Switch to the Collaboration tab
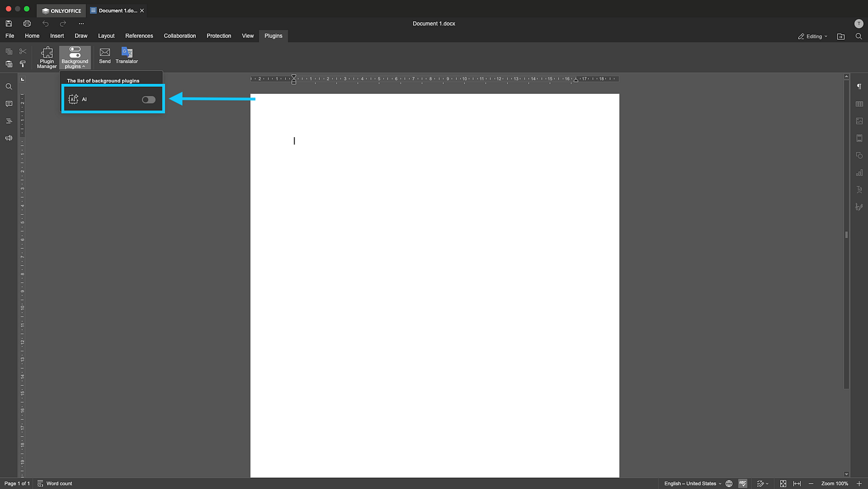 [180, 36]
